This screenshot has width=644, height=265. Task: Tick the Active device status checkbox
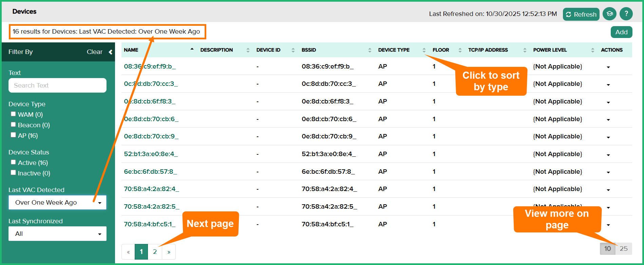pos(13,162)
